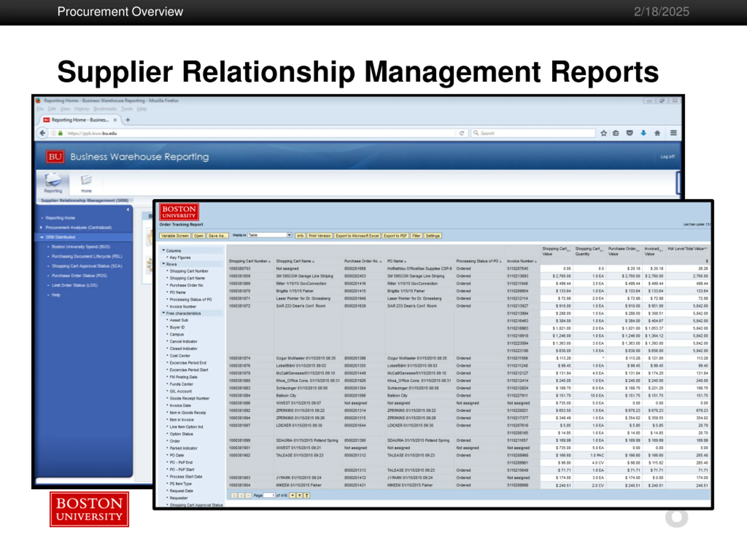Screen dimensions: 747x560
Task: Open the Tools menu in Firefox
Action: [127, 109]
